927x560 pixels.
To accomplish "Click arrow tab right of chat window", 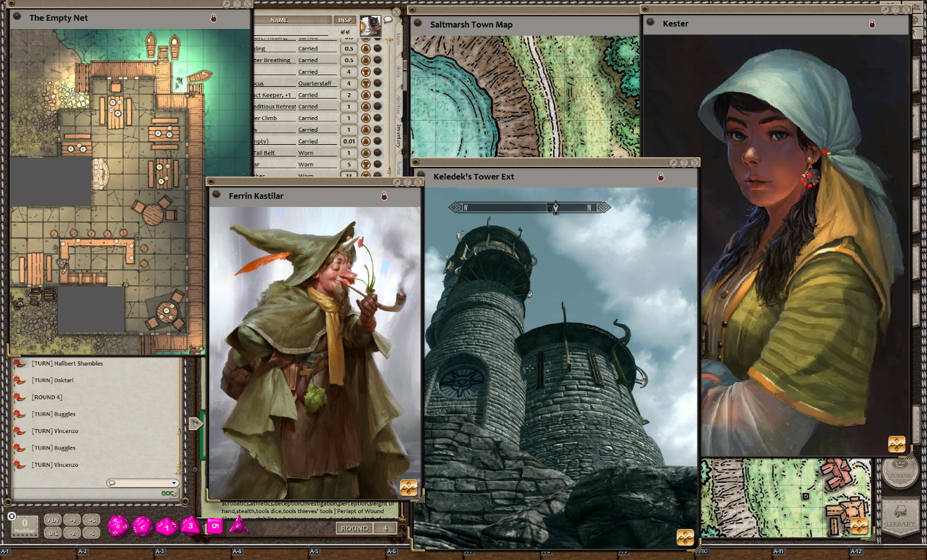I will click(x=195, y=423).
